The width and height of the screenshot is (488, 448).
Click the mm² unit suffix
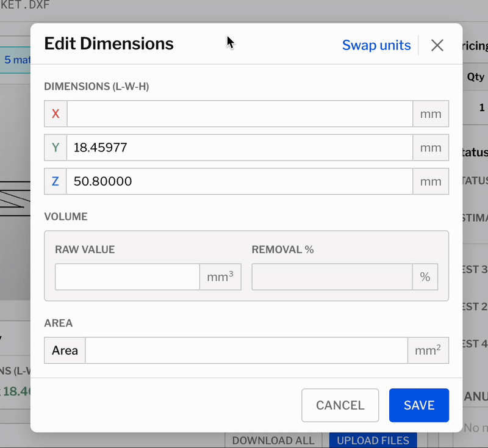[428, 350]
